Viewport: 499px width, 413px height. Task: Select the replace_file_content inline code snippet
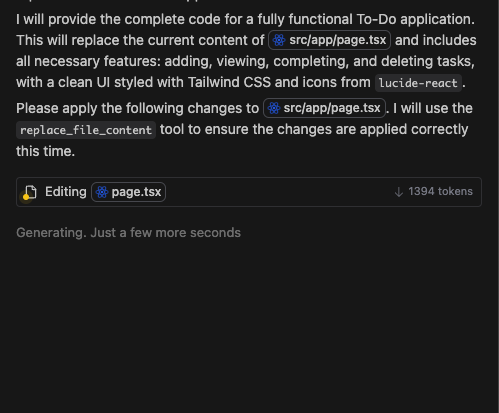86,130
